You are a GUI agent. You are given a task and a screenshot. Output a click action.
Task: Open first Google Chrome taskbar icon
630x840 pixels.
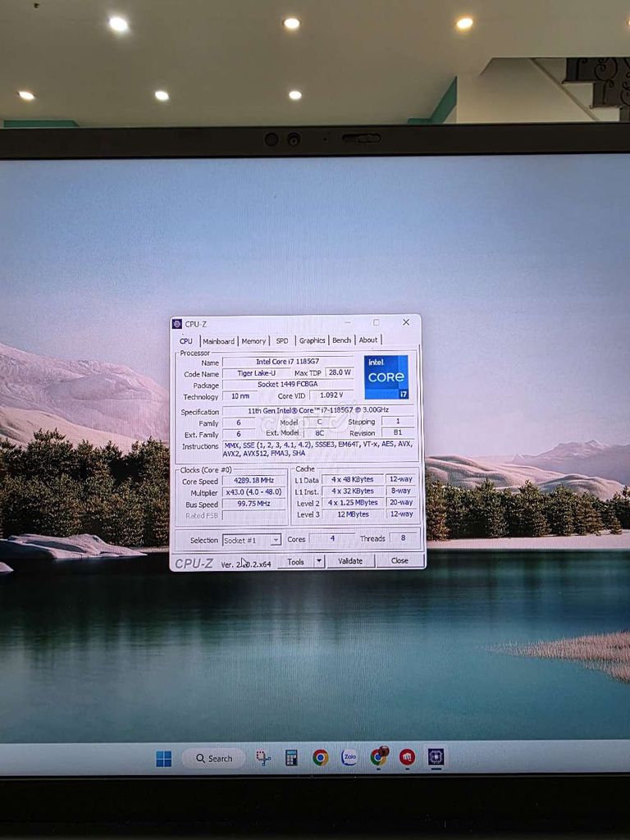click(x=321, y=757)
